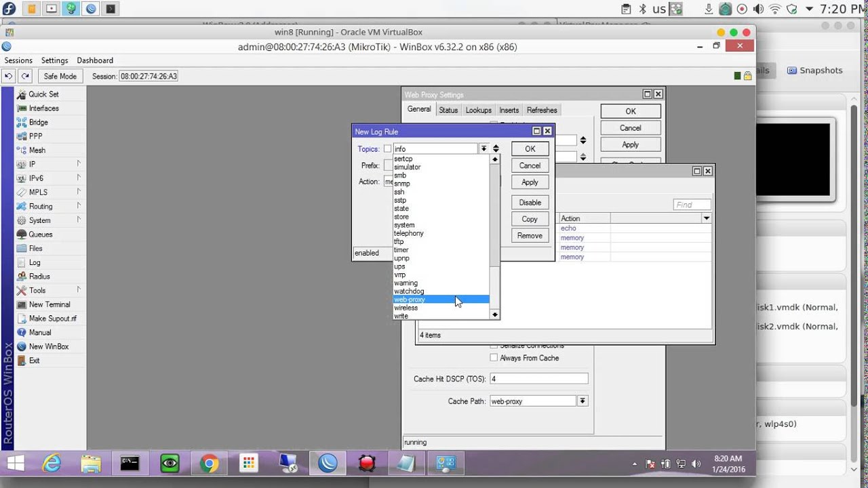Open the Cache Path dropdown
Image resolution: width=868 pixels, height=488 pixels.
(x=582, y=401)
